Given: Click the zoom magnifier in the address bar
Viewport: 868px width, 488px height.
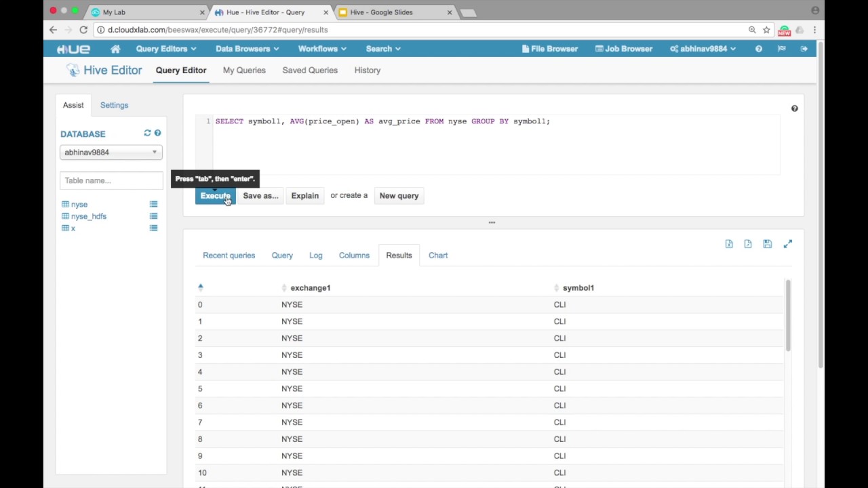Looking at the screenshot, I should [x=752, y=30].
